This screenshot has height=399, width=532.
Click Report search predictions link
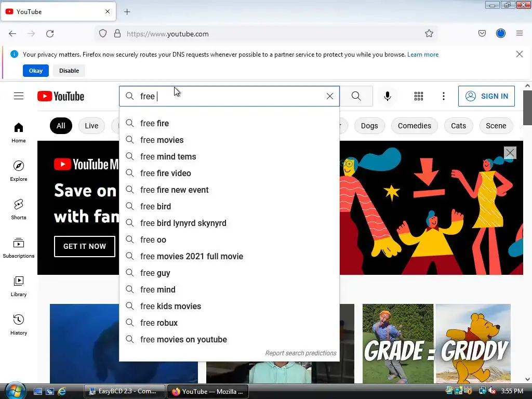click(x=301, y=353)
